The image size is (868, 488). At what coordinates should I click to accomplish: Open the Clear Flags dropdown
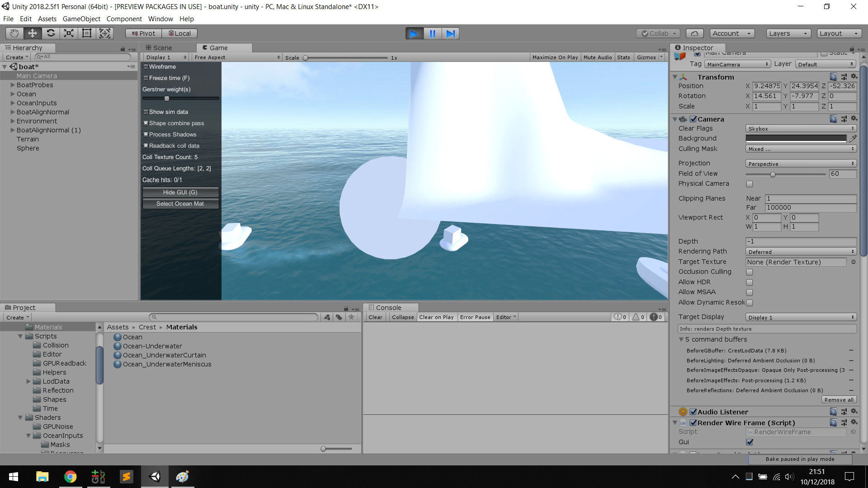coord(800,128)
